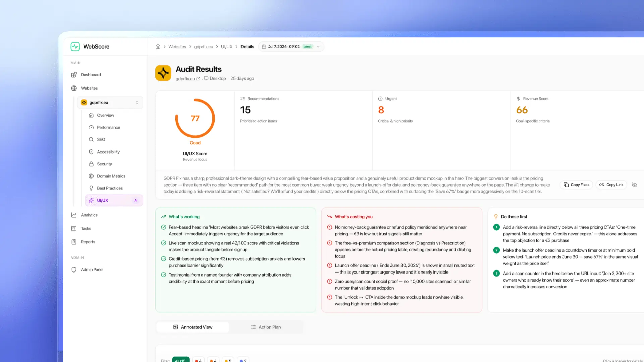Click the Audit Results yellow site icon

[163, 73]
